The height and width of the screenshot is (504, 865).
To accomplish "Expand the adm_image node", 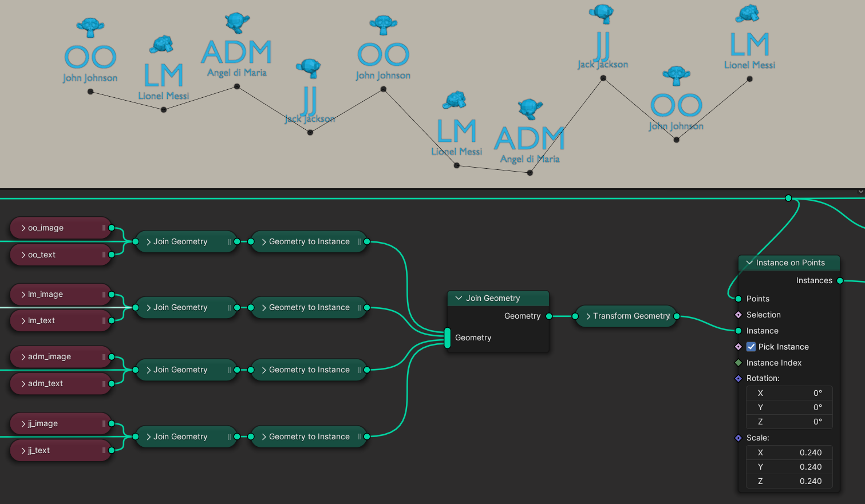I will pos(23,356).
